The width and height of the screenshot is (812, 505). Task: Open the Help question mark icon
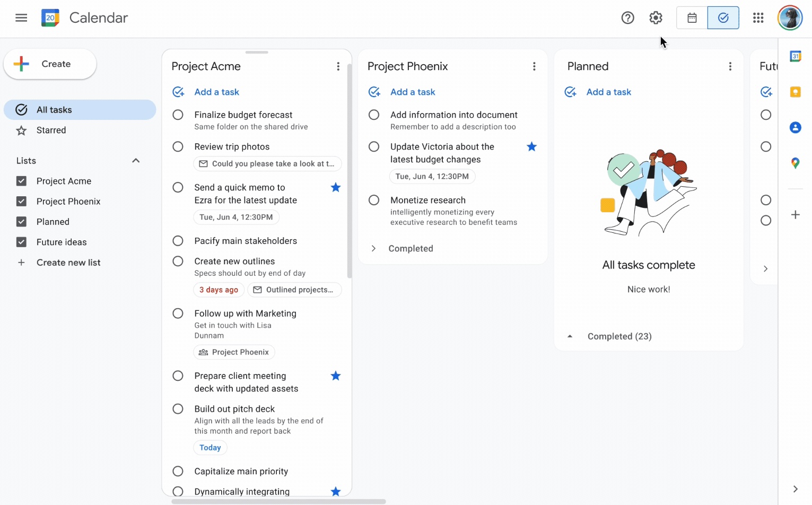[627, 18]
